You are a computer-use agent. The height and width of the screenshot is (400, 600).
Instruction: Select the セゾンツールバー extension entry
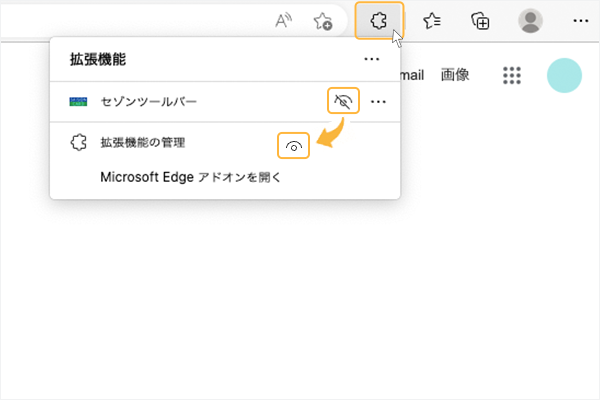[149, 101]
